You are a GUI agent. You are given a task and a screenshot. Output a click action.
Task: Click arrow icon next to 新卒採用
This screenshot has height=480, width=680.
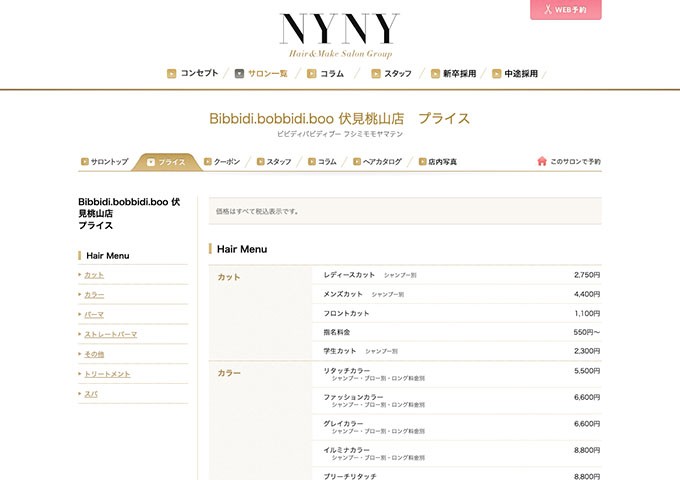point(435,73)
